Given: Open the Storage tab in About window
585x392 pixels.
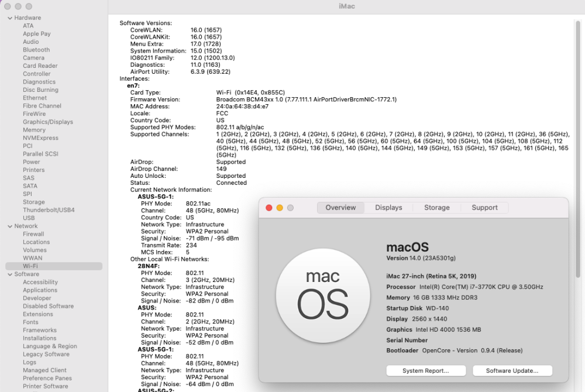Looking at the screenshot, I should 436,208.
